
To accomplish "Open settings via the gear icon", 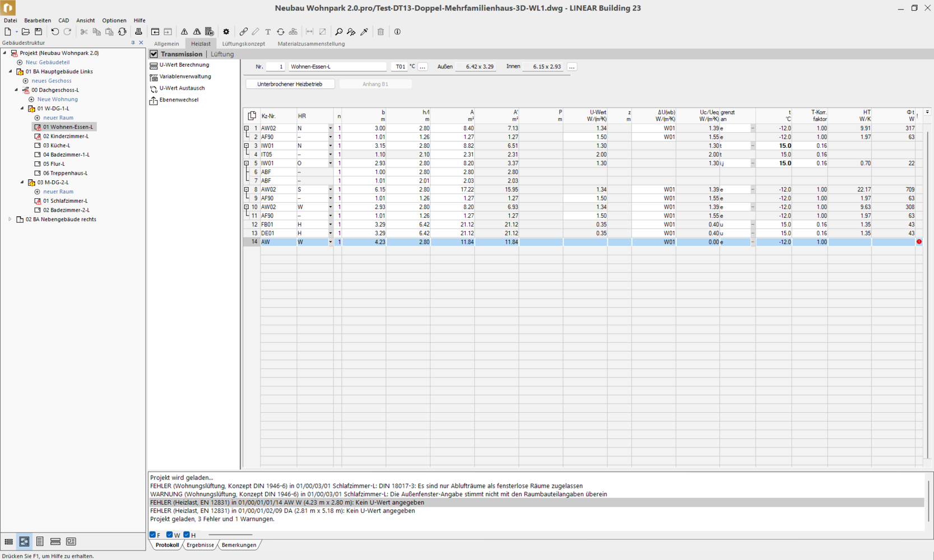I will tap(226, 32).
